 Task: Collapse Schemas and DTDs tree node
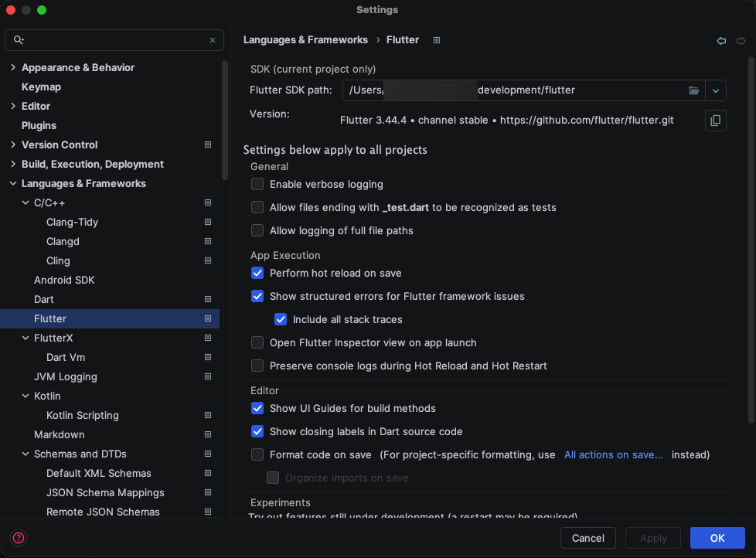pyautogui.click(x=26, y=454)
